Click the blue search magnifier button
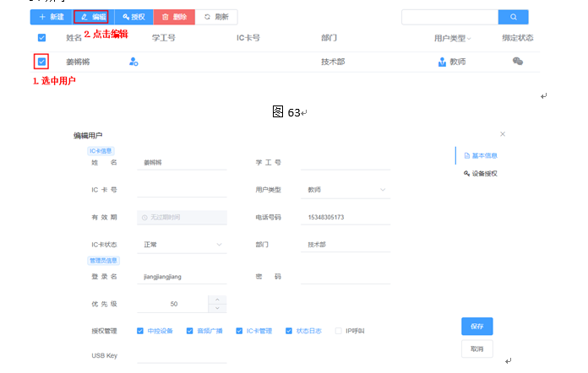The image size is (588, 373). [x=513, y=17]
